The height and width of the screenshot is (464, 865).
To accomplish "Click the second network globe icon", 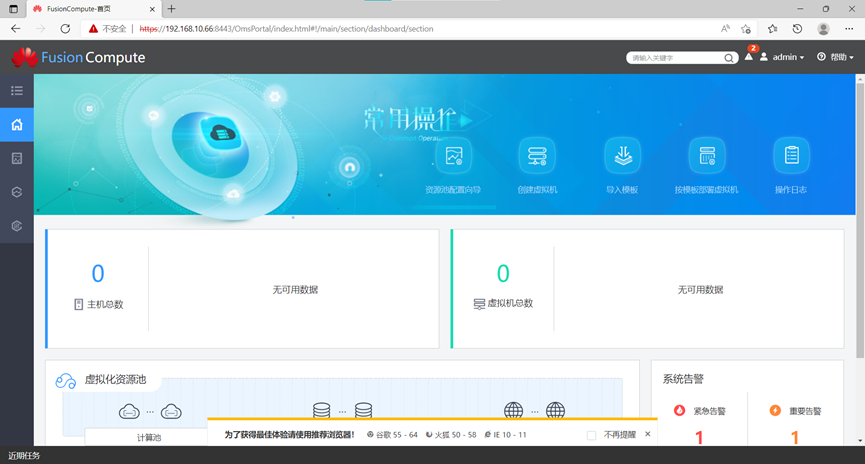I will click(x=556, y=410).
